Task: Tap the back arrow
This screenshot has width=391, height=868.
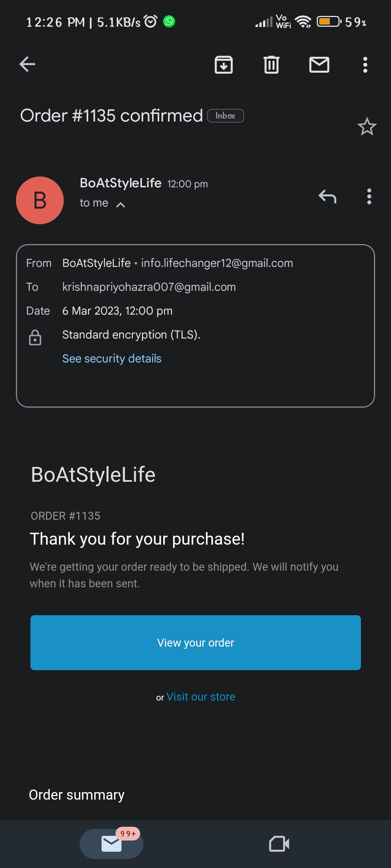Action: 28,65
